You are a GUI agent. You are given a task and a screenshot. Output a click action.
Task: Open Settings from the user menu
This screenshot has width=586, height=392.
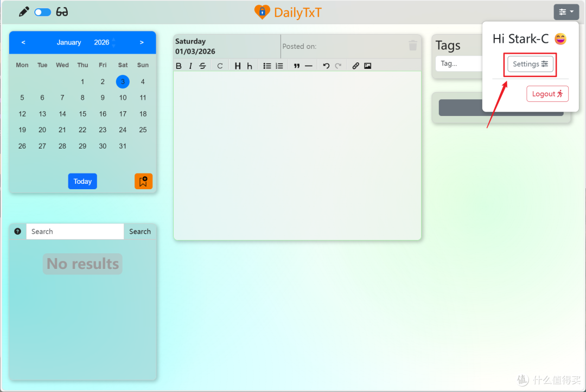point(530,64)
